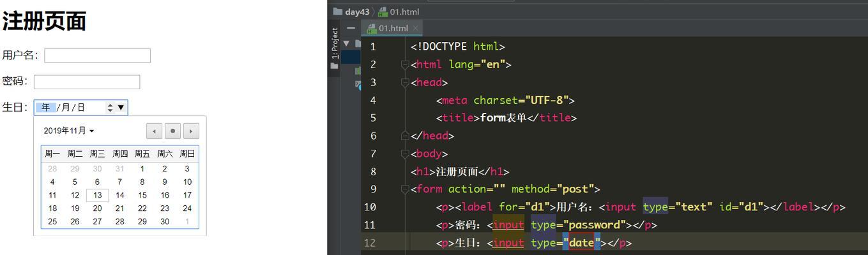Select the 月 segment of the date field

65,108
